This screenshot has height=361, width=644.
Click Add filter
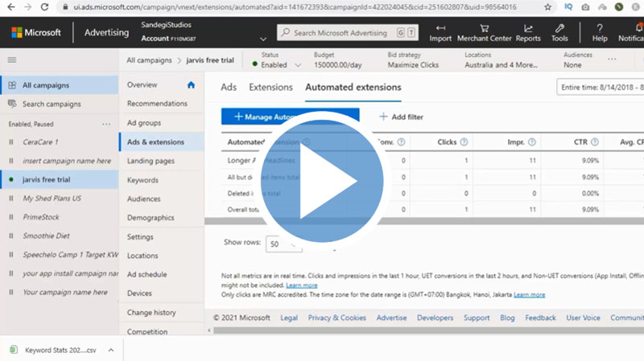[401, 117]
